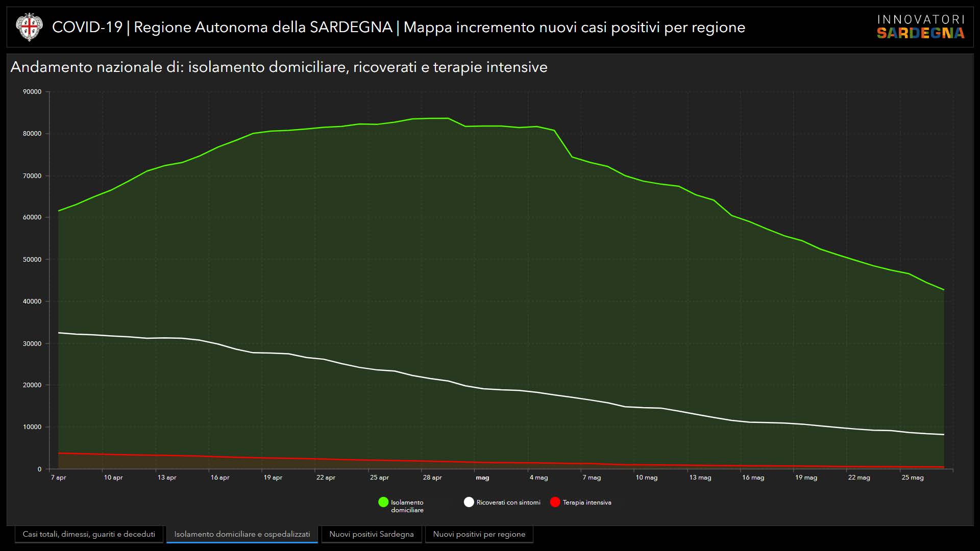Click the Terapia intensiva legend text

click(x=587, y=503)
